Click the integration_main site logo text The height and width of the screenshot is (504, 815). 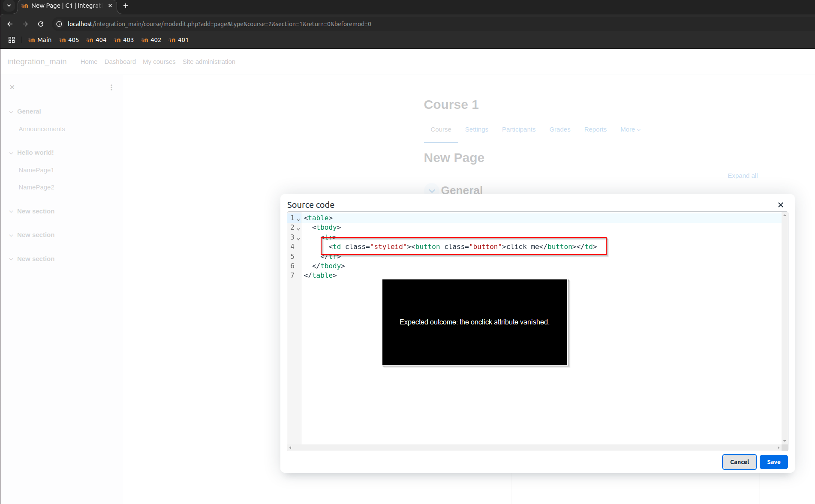(37, 62)
